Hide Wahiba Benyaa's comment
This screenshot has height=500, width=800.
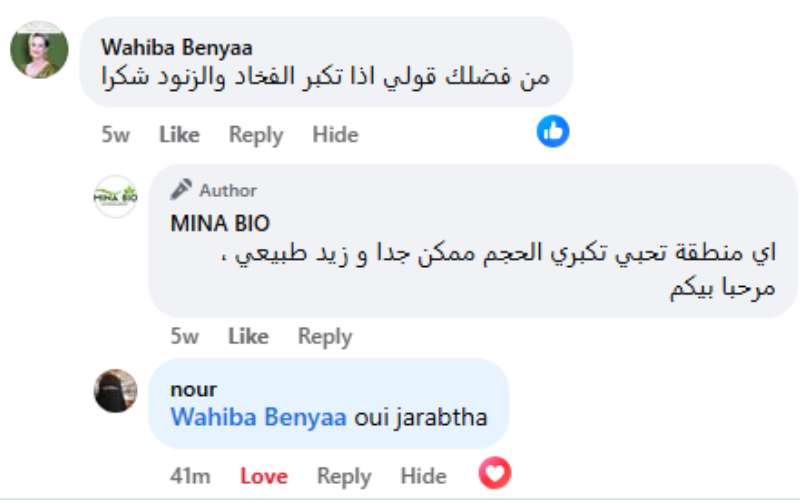pos(335,134)
